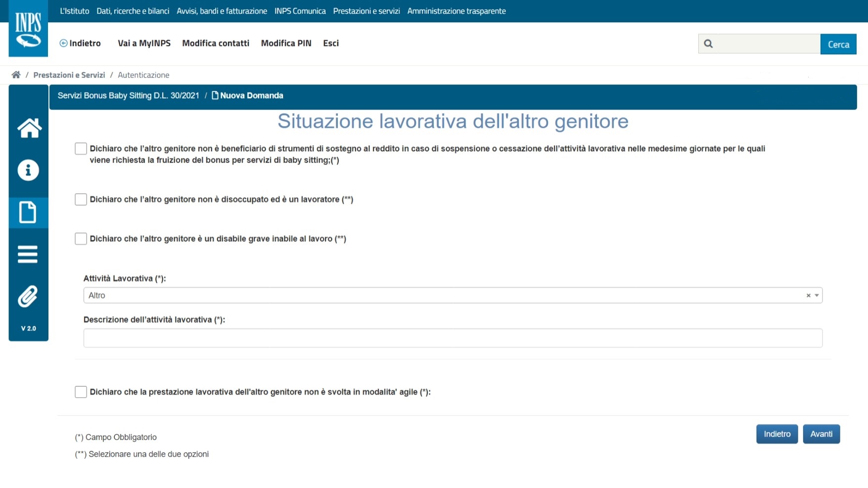Click the Situazione lavorativa dell'altro genitore heading
868x488 pixels.
(x=453, y=121)
